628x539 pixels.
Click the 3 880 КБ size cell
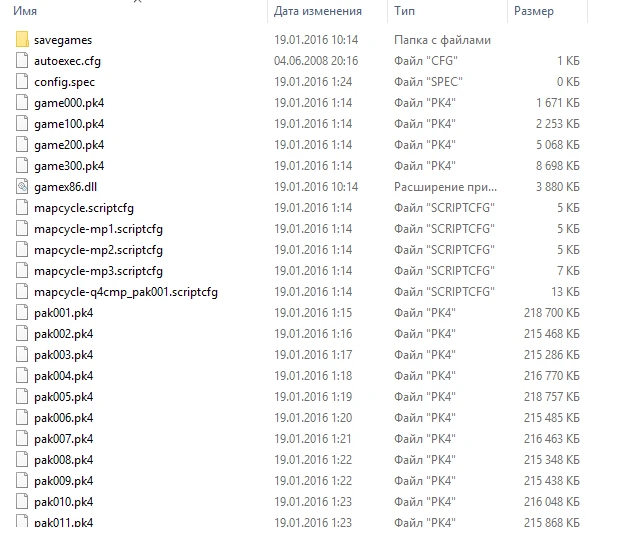(x=558, y=187)
